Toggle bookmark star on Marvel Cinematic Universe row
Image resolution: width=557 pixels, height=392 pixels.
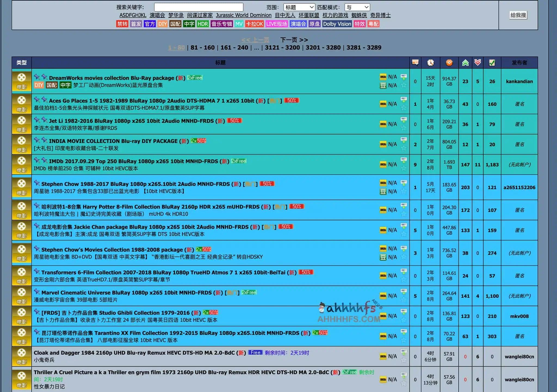[404, 299]
